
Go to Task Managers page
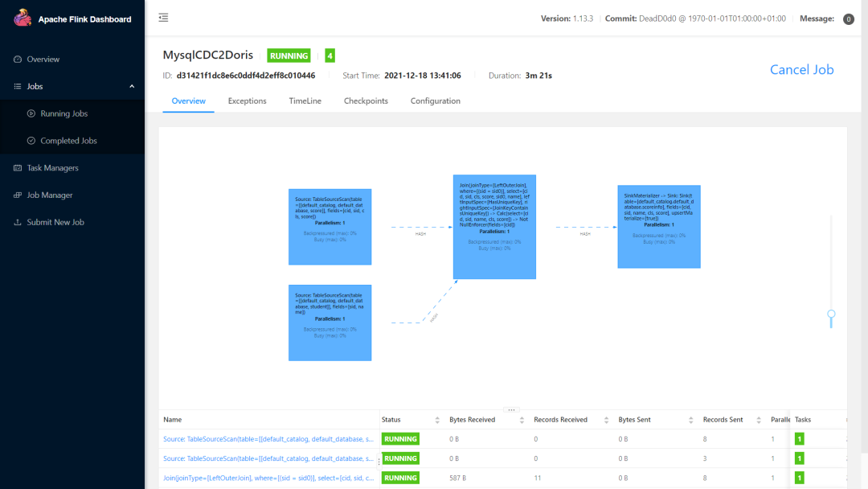point(52,168)
